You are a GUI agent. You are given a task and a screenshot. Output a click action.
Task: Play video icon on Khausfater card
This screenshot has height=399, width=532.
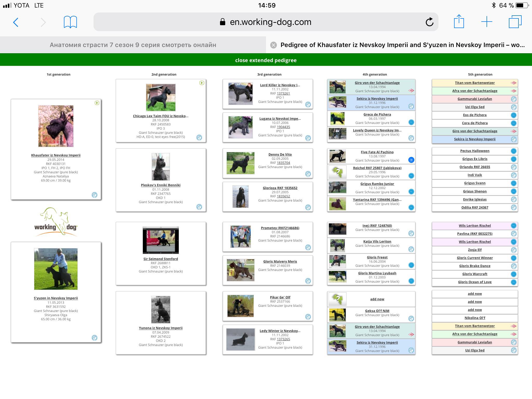point(97,103)
